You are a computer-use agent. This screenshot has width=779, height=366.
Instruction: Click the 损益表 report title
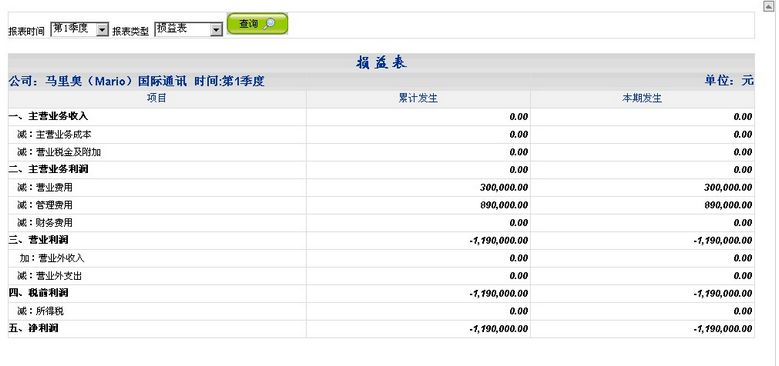click(x=382, y=63)
